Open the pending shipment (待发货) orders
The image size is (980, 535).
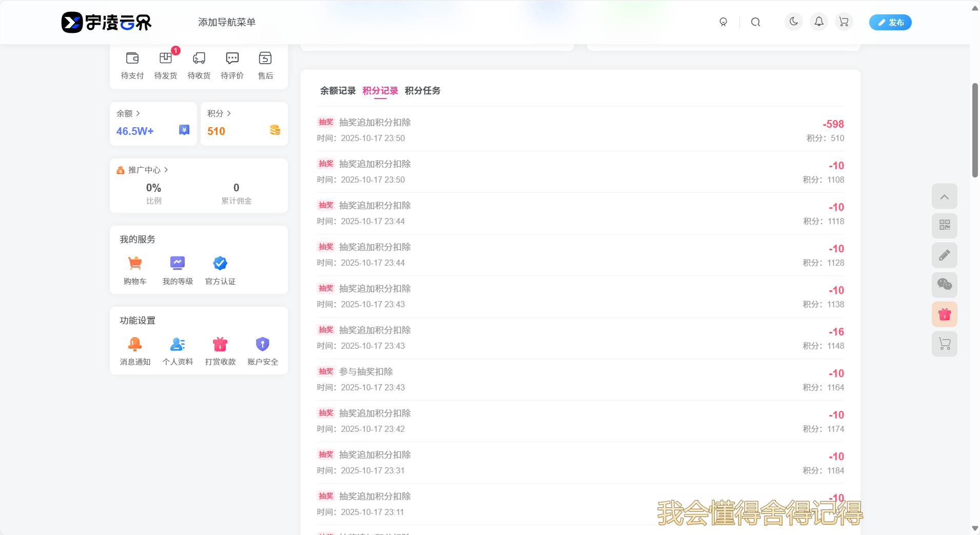pyautogui.click(x=165, y=65)
